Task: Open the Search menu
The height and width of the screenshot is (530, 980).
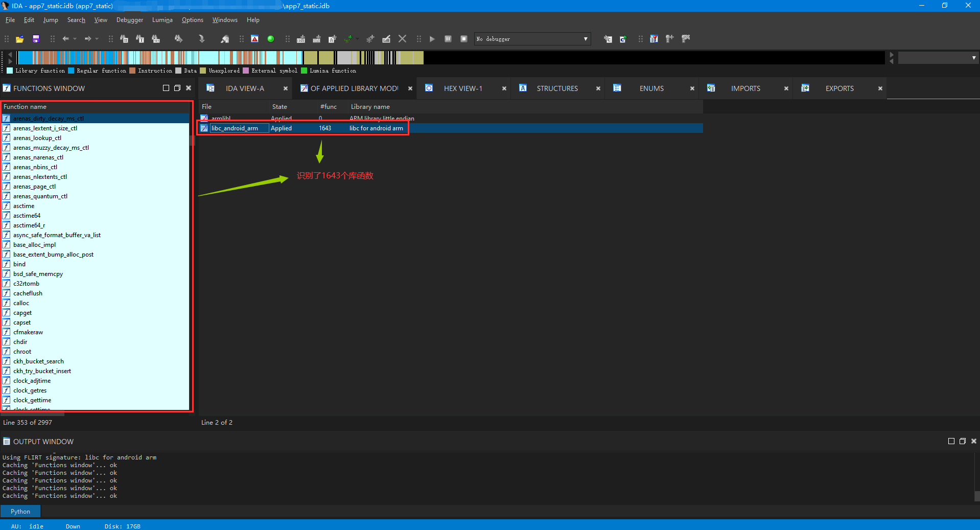Action: click(76, 20)
